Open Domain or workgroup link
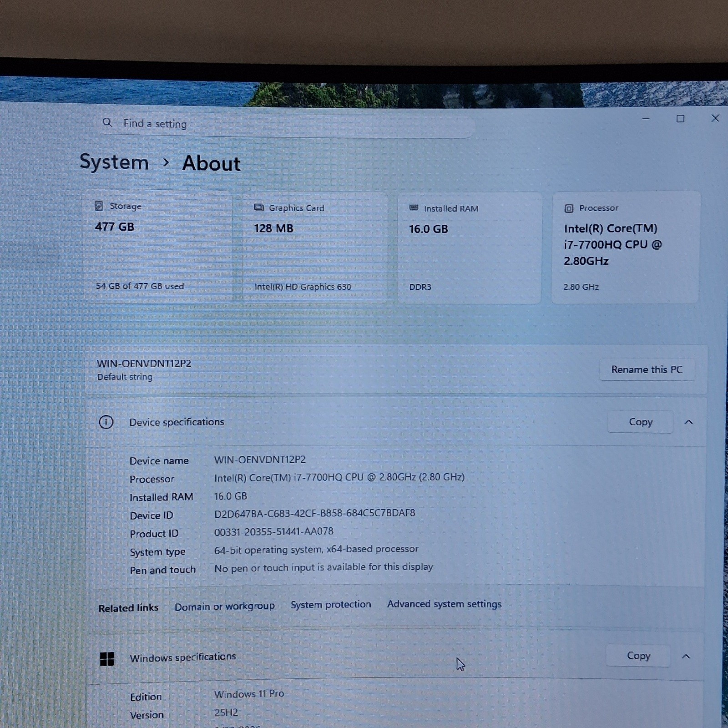This screenshot has width=728, height=728. (x=225, y=607)
